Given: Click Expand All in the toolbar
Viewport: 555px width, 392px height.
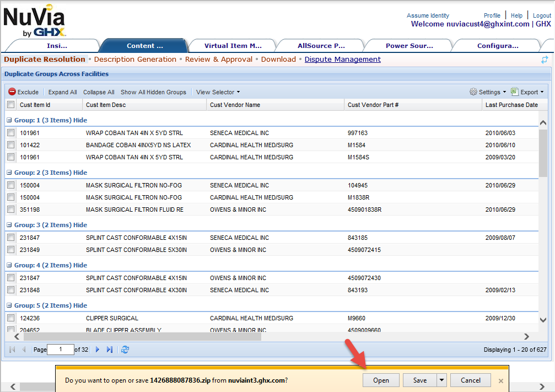Looking at the screenshot, I should [63, 92].
